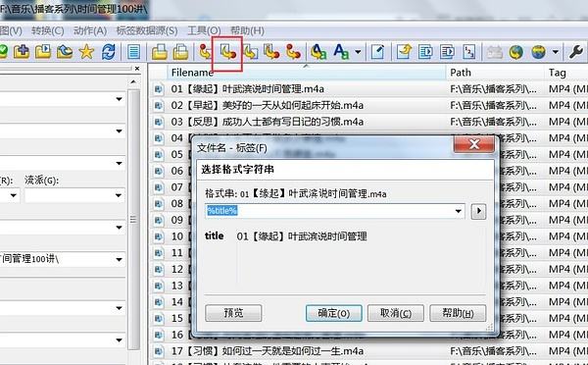Image resolution: width=588 pixels, height=365 pixels.
Task: Expand the tag sources dropdown arrow beside globe
Action: pos(556,52)
